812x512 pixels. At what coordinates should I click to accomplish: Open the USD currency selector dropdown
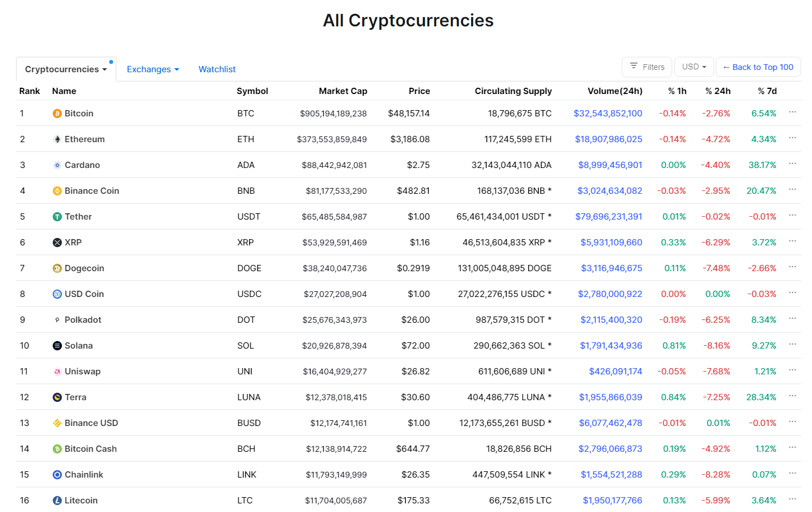(x=694, y=67)
